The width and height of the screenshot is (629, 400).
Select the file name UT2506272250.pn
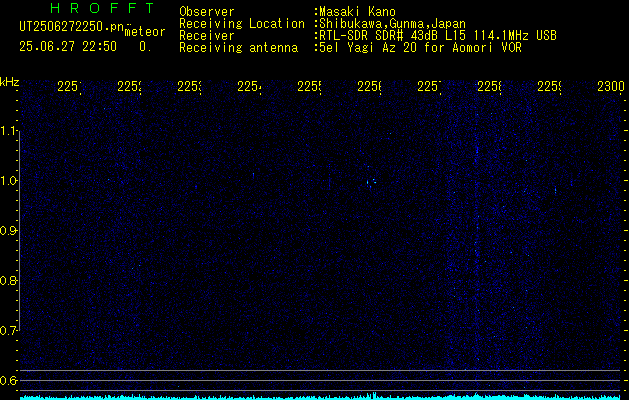tap(71, 27)
